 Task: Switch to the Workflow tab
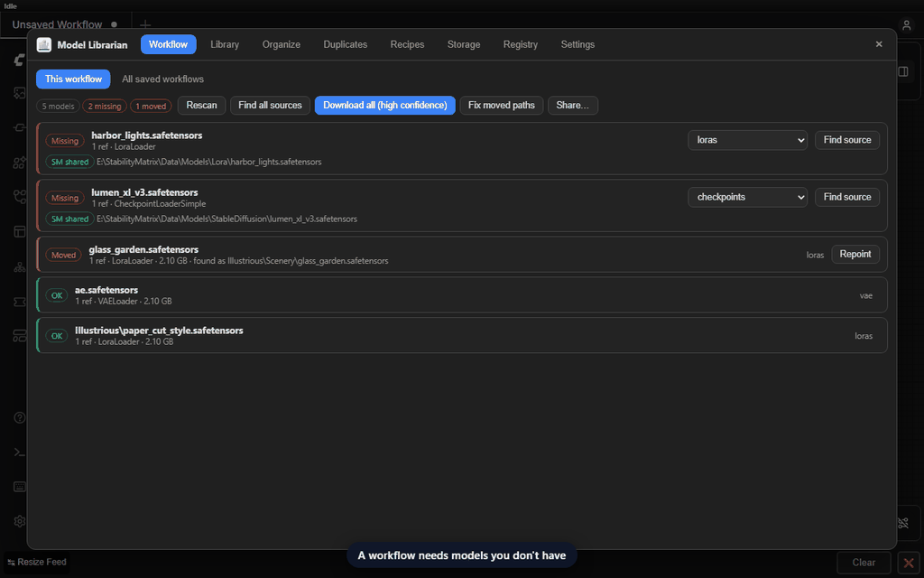[168, 44]
